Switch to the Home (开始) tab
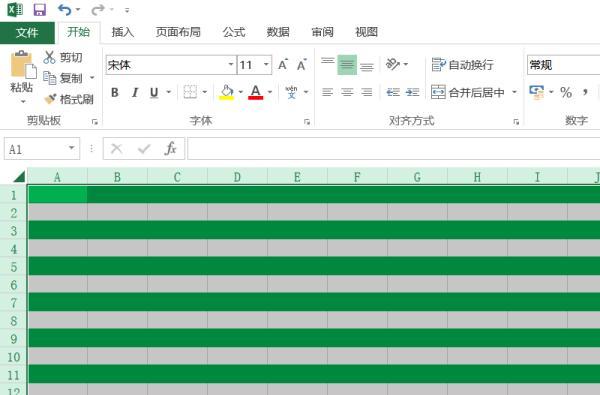600x395 pixels. click(x=78, y=32)
